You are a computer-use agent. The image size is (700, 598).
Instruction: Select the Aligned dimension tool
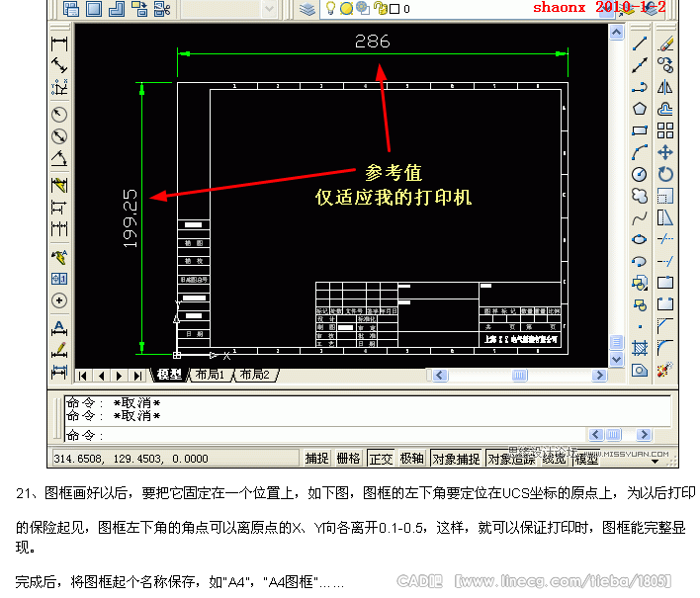[x=59, y=65]
